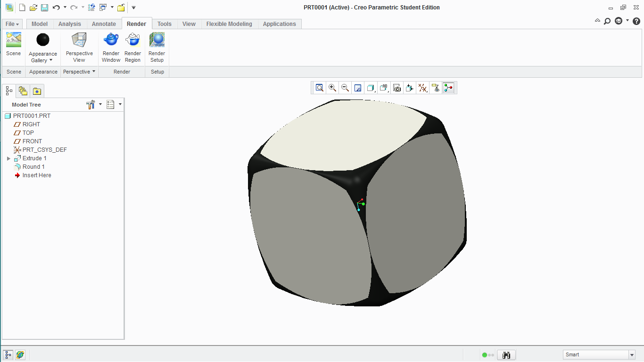Expand the Perspective group dropdown
Viewport: 644px width, 362px height.
[79, 72]
